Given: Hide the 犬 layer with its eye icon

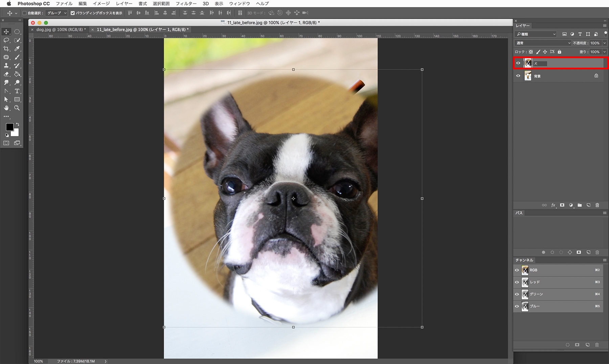Looking at the screenshot, I should 518,63.
